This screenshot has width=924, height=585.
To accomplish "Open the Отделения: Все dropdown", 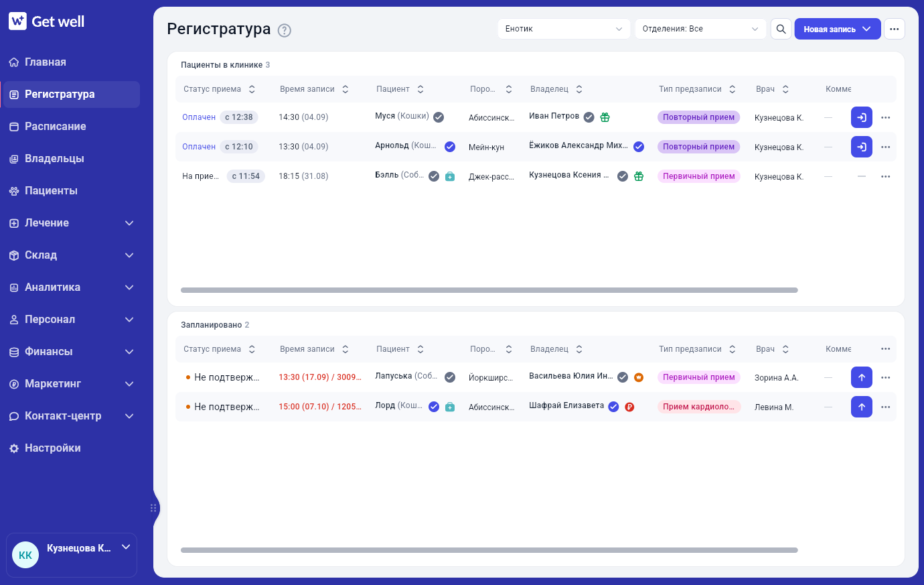I will tap(700, 29).
